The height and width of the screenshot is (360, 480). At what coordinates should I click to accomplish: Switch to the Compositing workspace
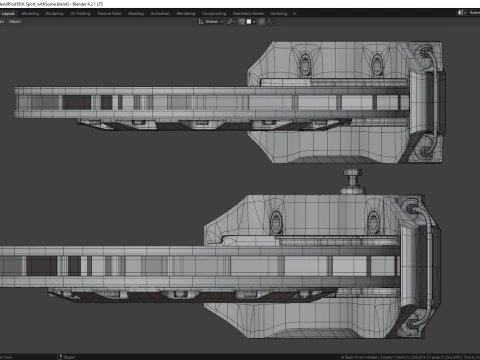[214, 14]
